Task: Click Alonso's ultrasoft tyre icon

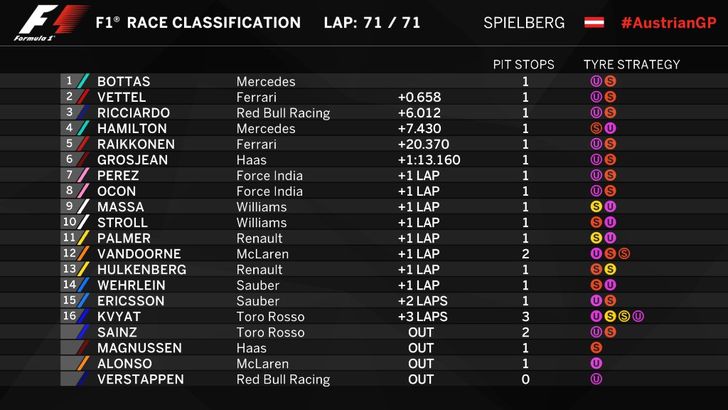Action: [596, 364]
